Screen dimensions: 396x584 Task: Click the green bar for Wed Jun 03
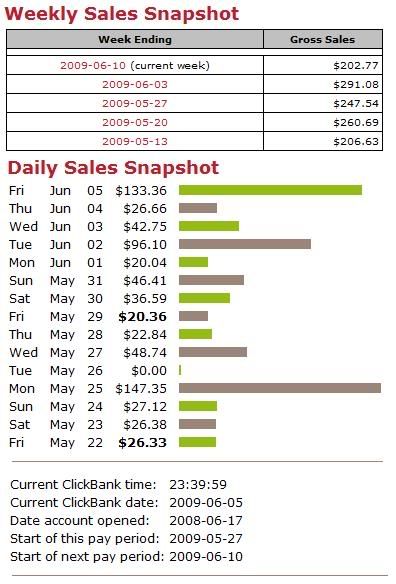[209, 226]
